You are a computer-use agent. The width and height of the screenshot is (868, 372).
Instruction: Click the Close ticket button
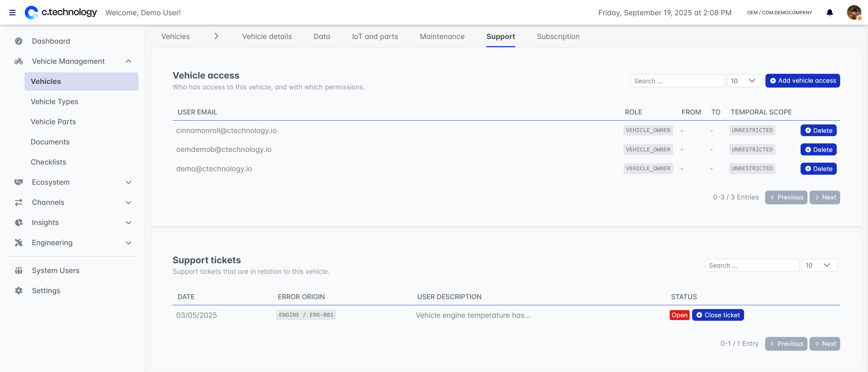(x=718, y=315)
